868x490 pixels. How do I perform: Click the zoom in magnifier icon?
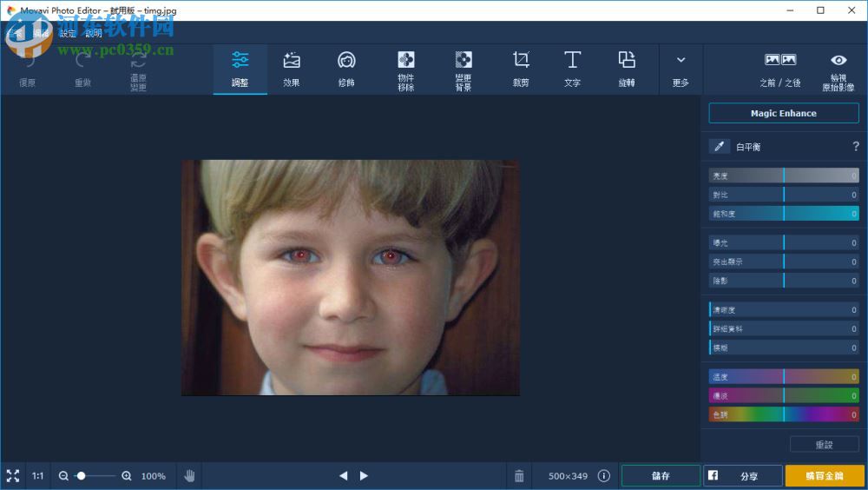pos(127,475)
